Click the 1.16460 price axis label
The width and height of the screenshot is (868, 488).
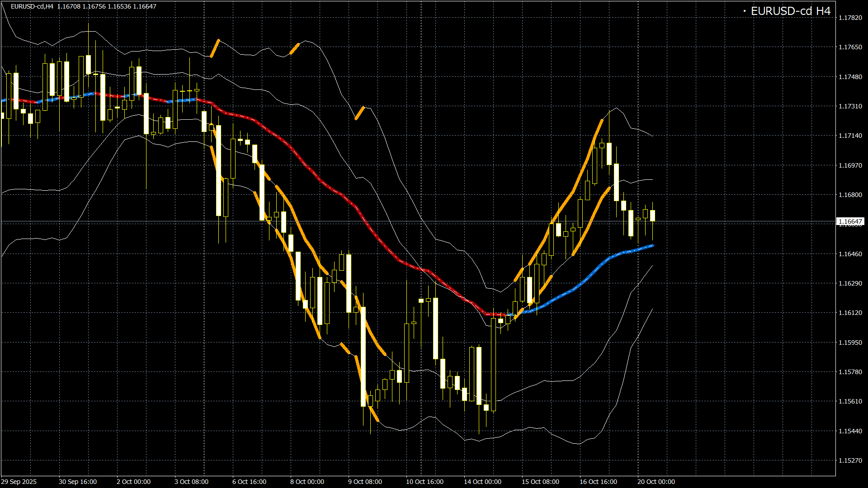coord(850,254)
